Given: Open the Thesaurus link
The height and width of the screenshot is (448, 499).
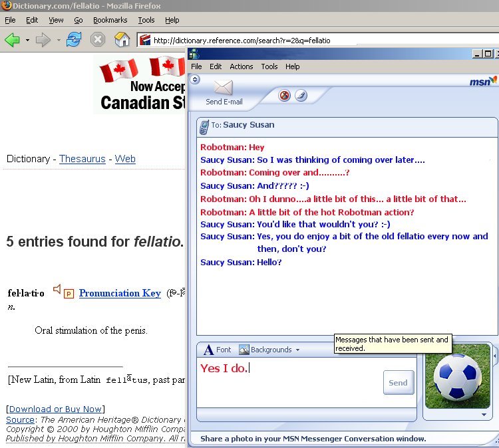Looking at the screenshot, I should pyautogui.click(x=82, y=159).
